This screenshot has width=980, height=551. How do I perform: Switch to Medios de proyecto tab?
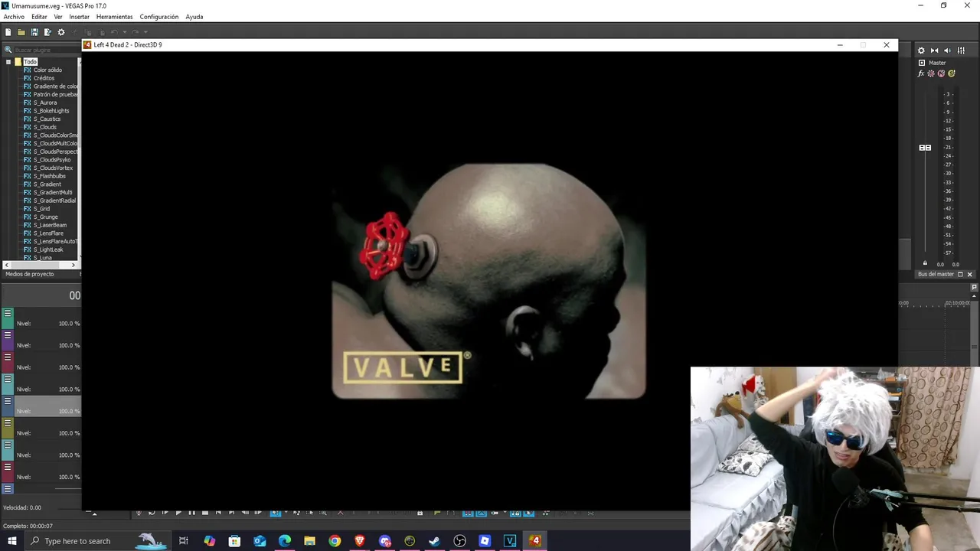point(30,274)
